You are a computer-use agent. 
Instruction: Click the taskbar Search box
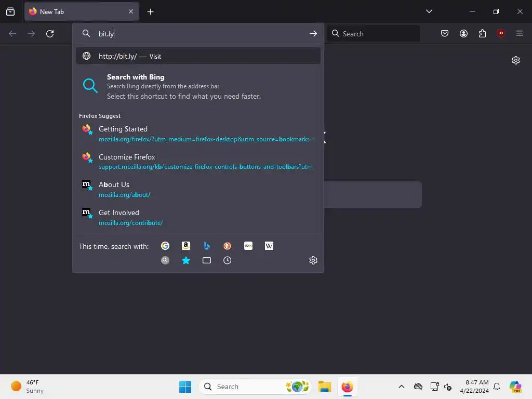coord(255,387)
